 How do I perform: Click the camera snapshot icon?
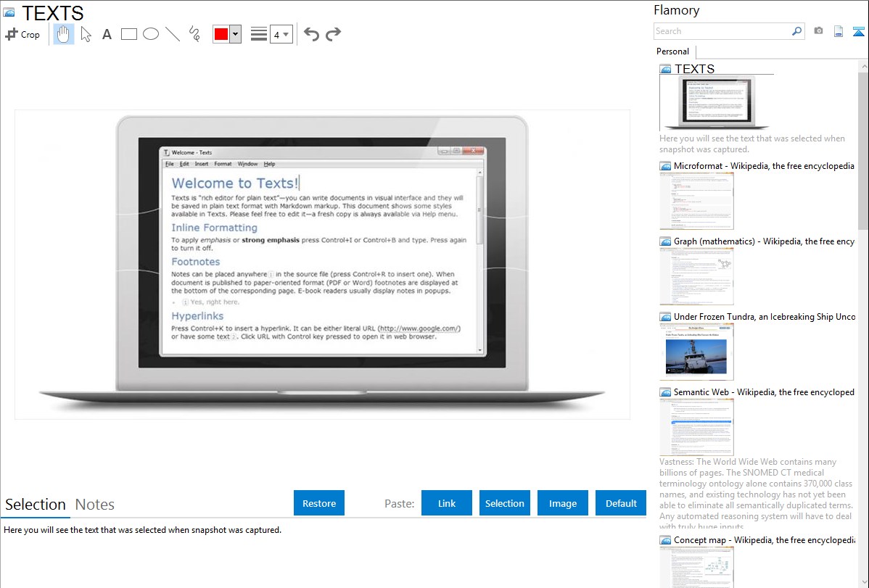tap(818, 31)
